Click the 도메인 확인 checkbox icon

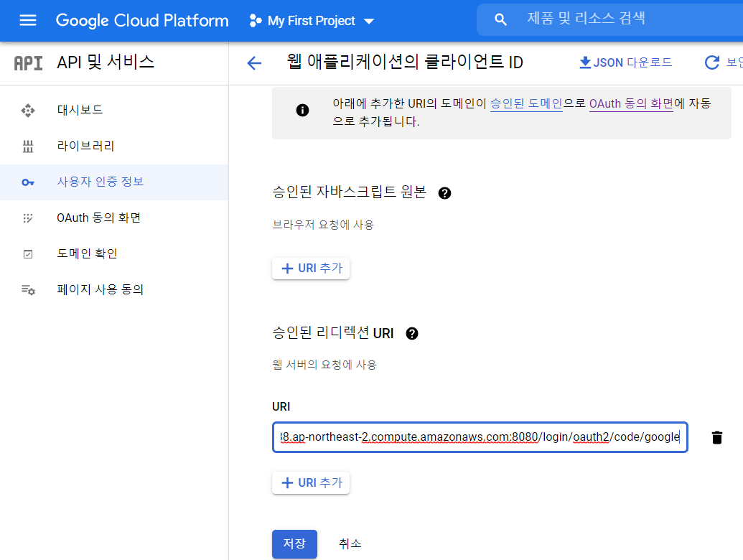tap(28, 254)
